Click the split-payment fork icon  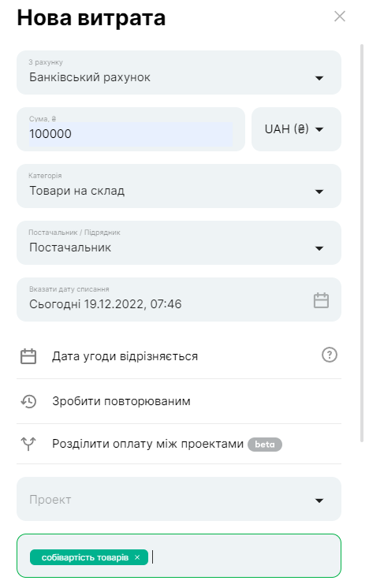tap(28, 444)
